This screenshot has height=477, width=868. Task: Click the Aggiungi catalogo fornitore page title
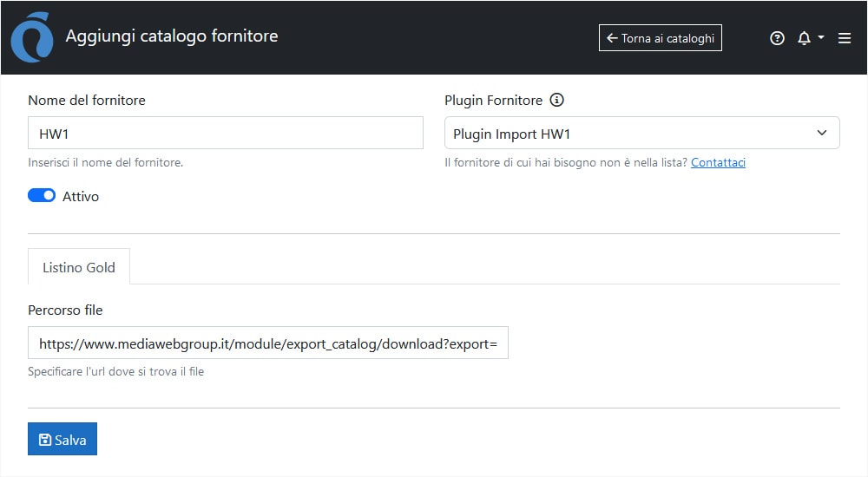click(172, 36)
